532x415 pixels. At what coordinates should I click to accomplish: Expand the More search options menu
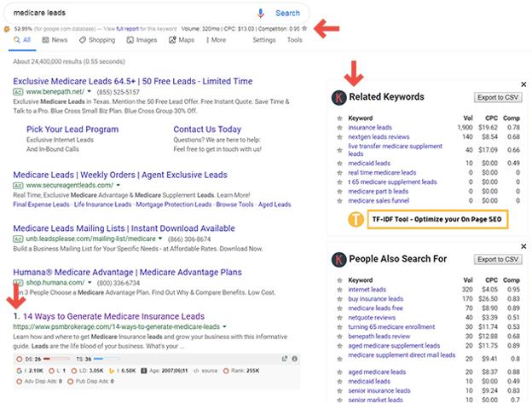pos(216,40)
